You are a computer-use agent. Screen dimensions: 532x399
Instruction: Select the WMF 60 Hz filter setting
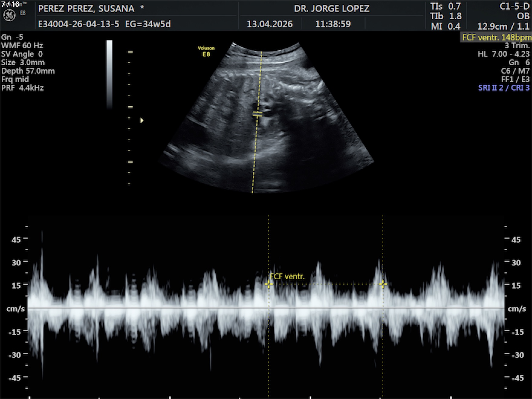22,46
